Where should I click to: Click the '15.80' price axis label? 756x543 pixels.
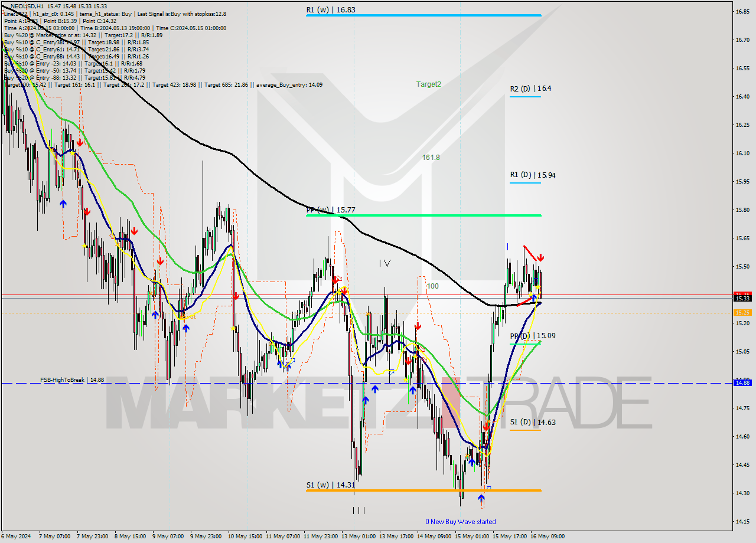pos(742,210)
